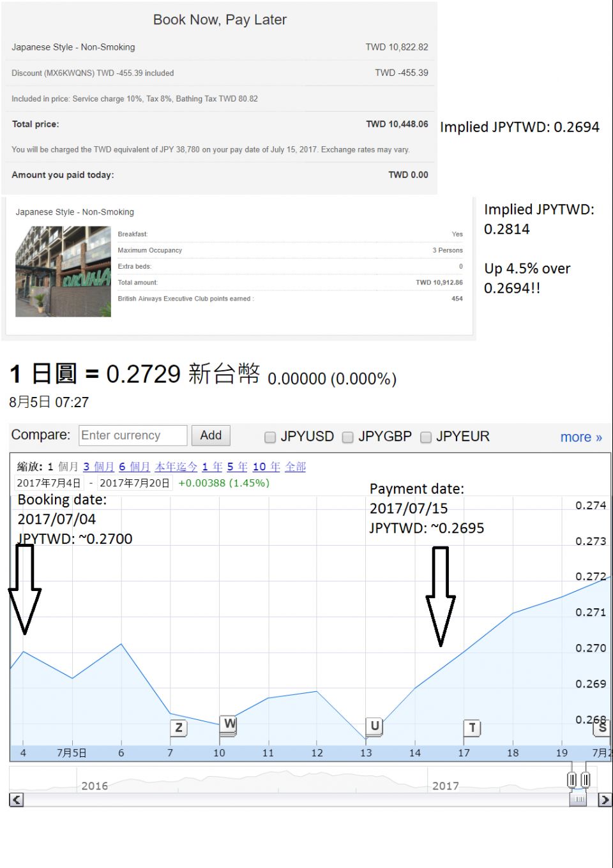Enable the JPYEUR comparison checkbox

426,437
